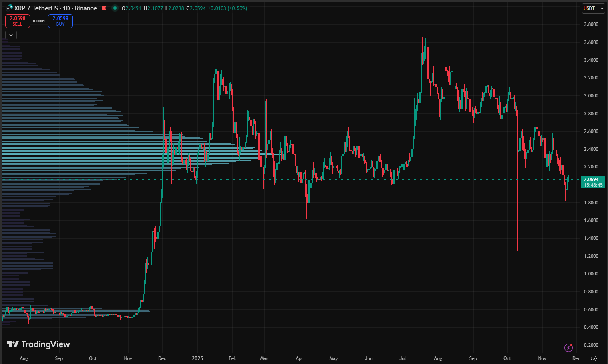Click the Jul label on time axis
608x364 pixels.
click(x=403, y=358)
